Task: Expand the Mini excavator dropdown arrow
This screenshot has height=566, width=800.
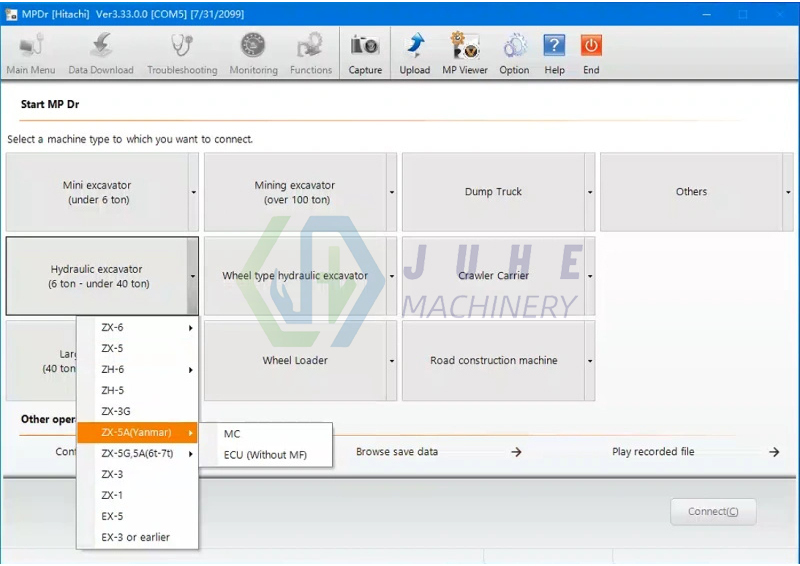Action: tap(193, 193)
